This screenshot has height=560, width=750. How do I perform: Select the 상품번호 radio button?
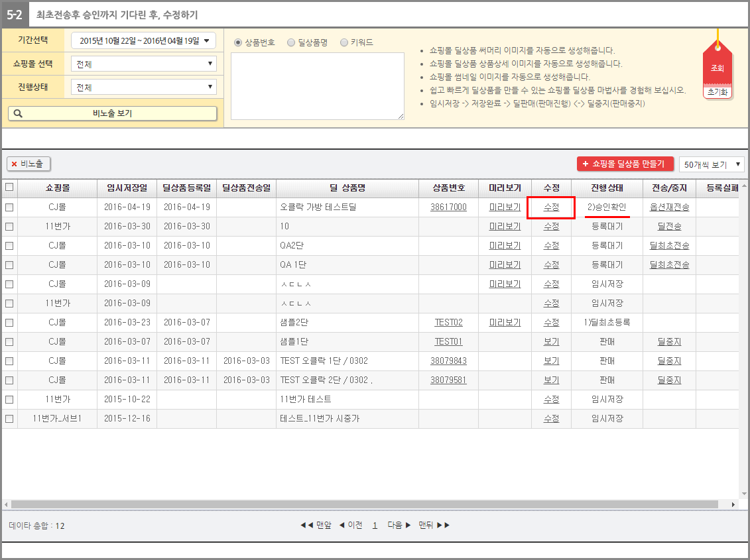coord(239,42)
